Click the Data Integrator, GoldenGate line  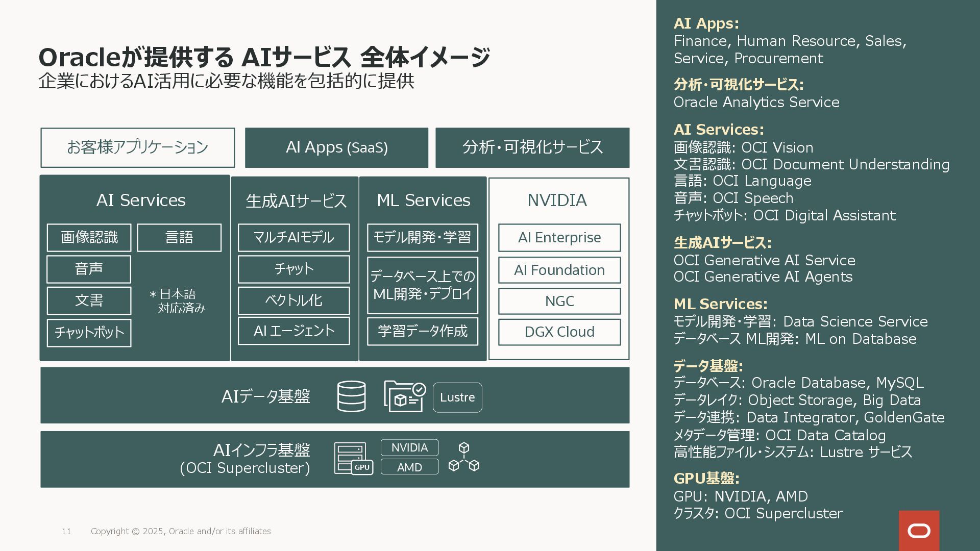[809, 417]
